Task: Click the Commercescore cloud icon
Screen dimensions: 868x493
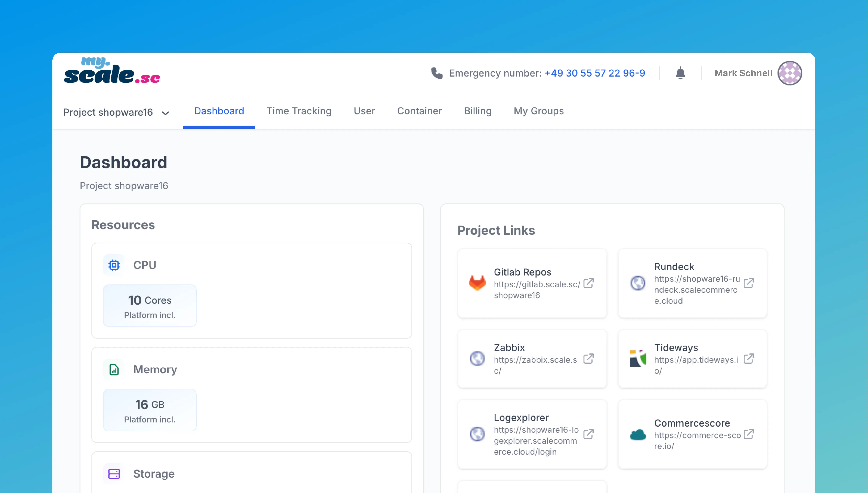Action: 638,434
